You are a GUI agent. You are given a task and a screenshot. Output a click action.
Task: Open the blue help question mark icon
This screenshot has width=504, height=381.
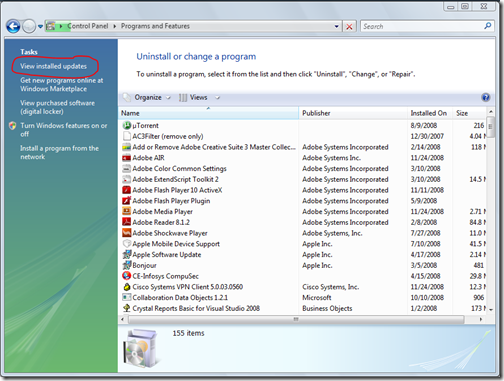point(486,97)
